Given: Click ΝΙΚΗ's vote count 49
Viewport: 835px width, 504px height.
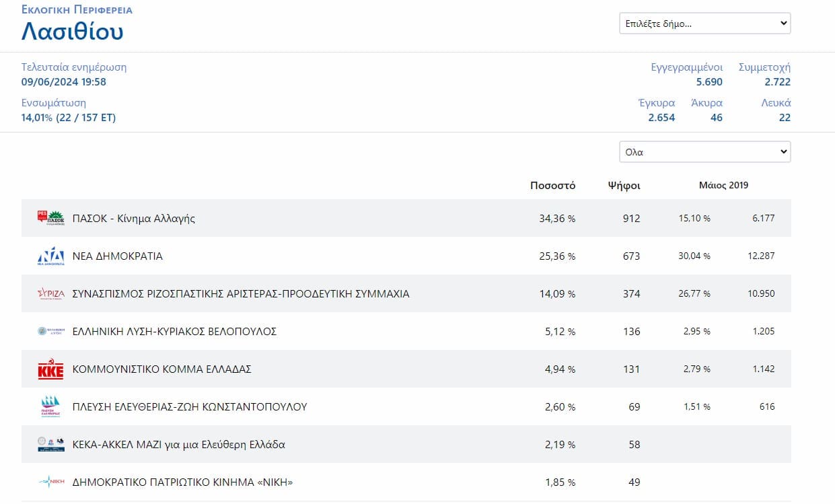Looking at the screenshot, I should click(x=634, y=482).
